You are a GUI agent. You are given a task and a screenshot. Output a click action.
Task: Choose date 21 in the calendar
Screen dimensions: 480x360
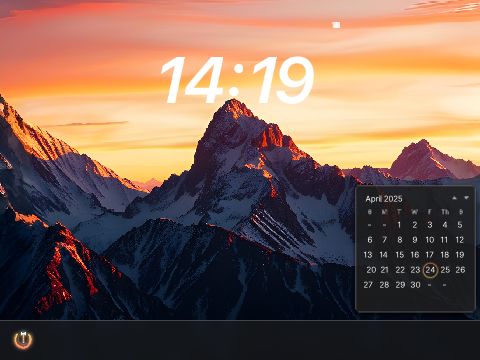[x=385, y=270]
